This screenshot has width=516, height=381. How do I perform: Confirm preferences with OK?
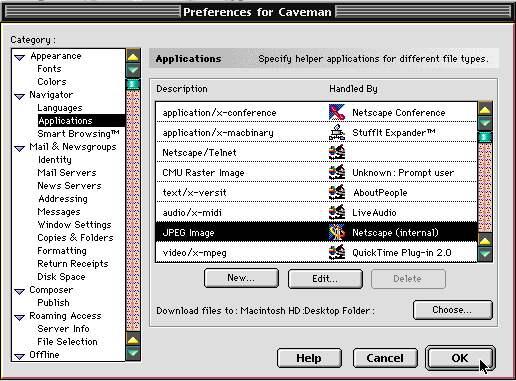click(x=460, y=358)
